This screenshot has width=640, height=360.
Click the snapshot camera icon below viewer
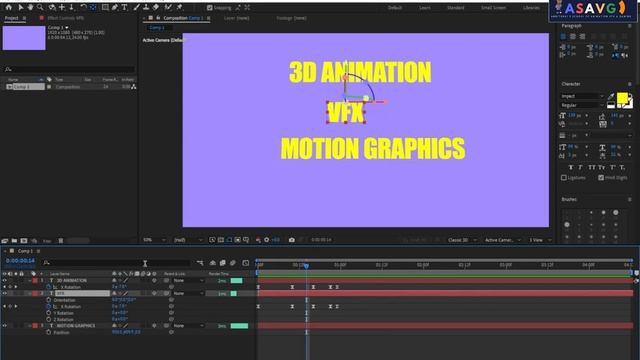coord(291,240)
